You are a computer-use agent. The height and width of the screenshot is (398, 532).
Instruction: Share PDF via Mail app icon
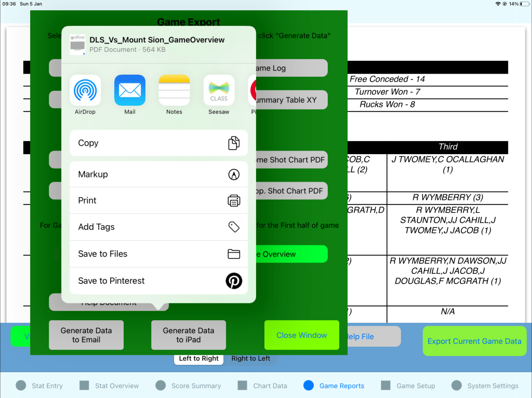(x=130, y=91)
